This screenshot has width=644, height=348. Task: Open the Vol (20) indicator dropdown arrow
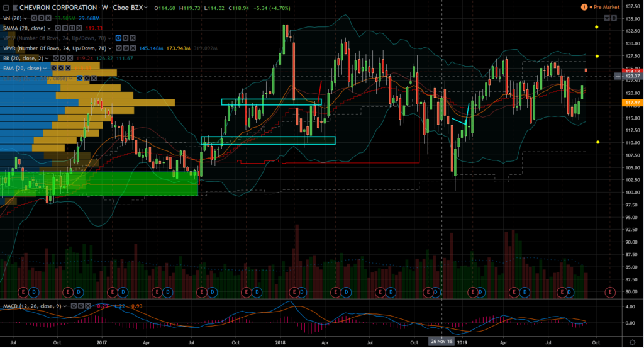tap(25, 18)
